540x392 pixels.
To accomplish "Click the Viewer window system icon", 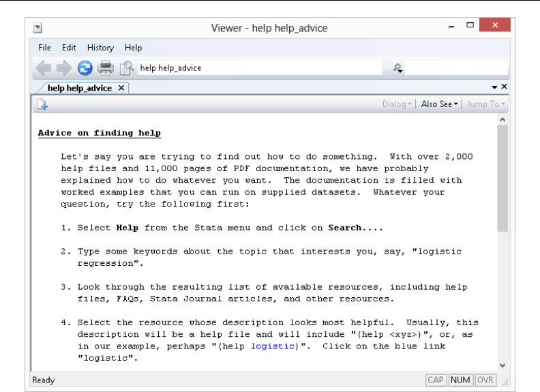I will pos(37,27).
